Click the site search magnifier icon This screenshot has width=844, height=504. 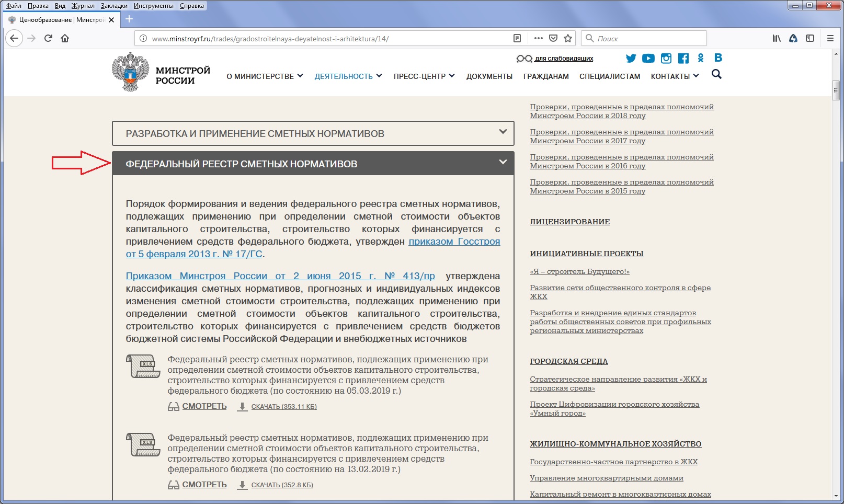(716, 74)
